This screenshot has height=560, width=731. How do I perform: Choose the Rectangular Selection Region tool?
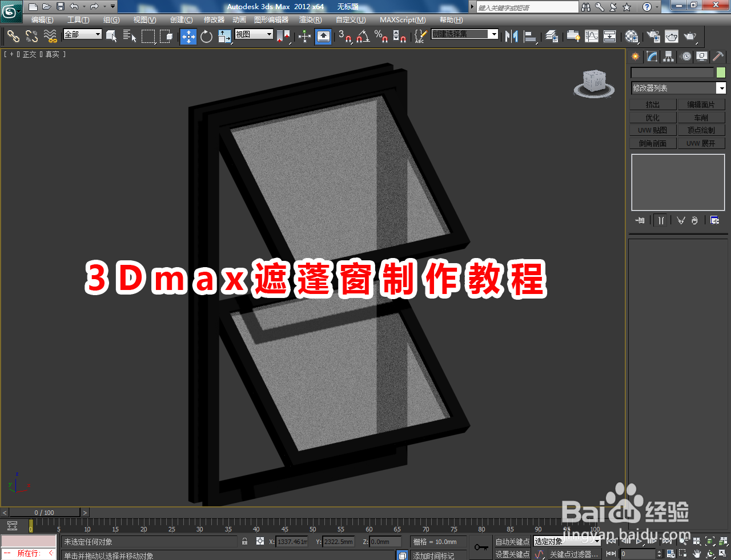(148, 36)
